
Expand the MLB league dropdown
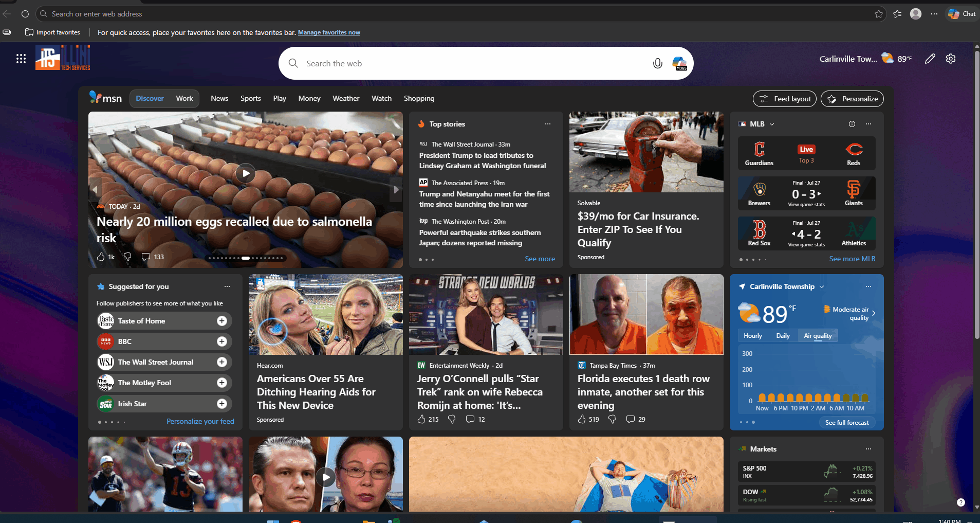[x=772, y=124]
